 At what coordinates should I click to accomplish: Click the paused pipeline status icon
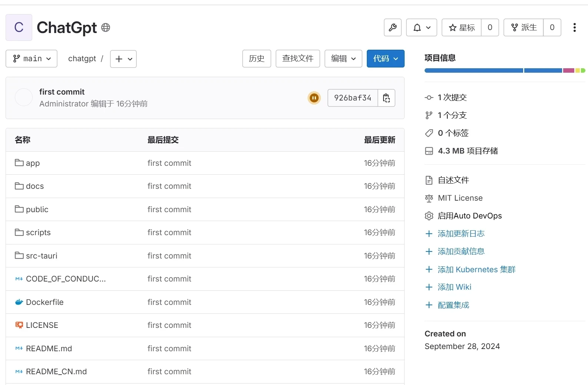(x=314, y=98)
